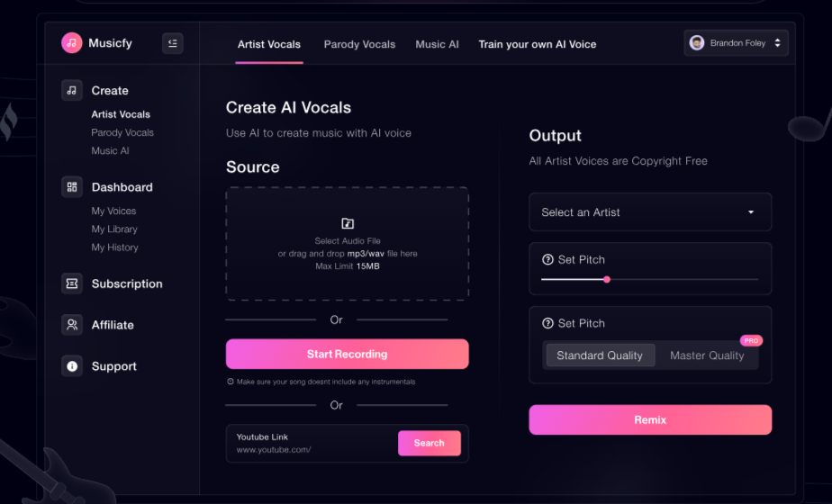Click the Start Recording button
832x504 pixels.
[x=347, y=354]
